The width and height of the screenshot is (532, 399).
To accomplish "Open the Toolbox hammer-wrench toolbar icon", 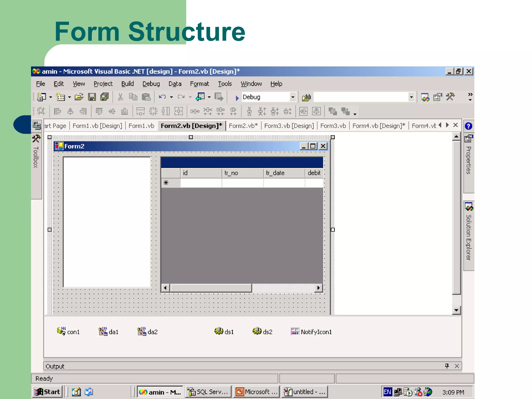I will 450,97.
